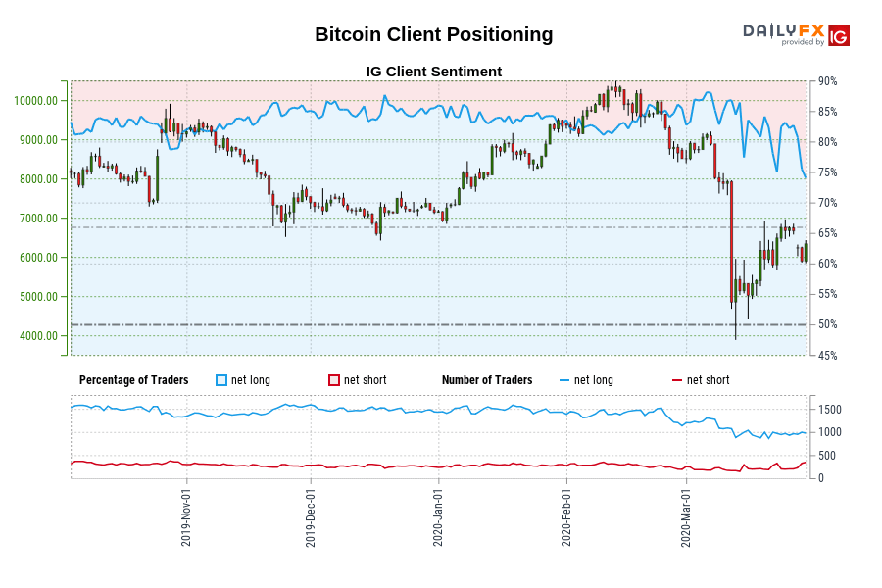Click the Bitcoin Client Positioning title
The width and height of the screenshot is (882, 588).
(434, 34)
